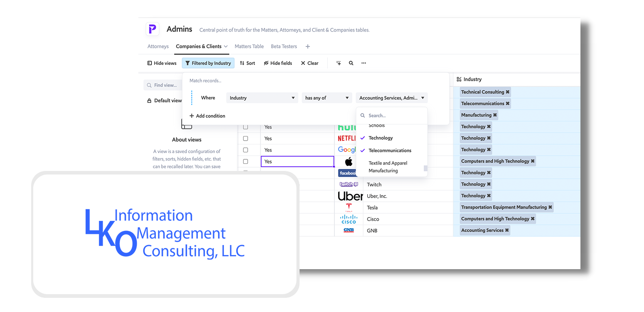The height and width of the screenshot is (312, 644).
Task: Click the Sort button
Action: coord(248,63)
